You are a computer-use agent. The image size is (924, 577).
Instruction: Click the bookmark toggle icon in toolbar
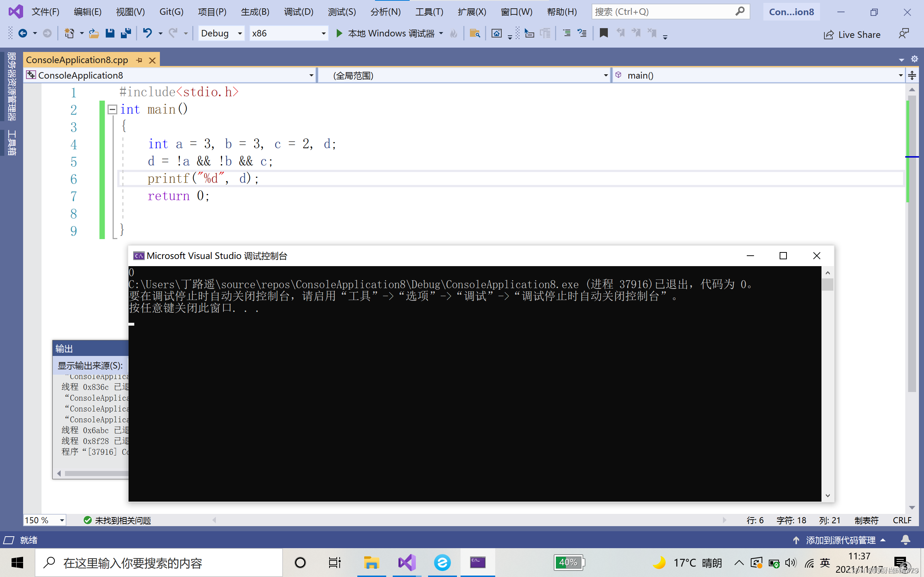603,34
